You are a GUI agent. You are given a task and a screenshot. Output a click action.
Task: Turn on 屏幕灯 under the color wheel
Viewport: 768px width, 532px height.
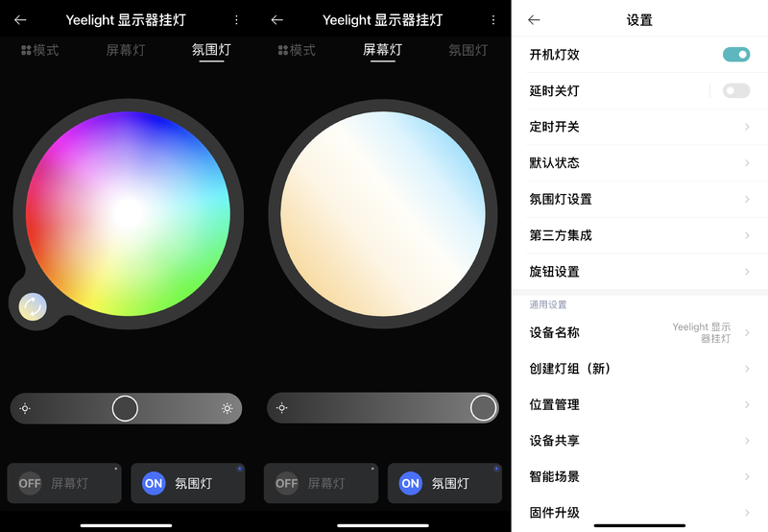coord(64,483)
